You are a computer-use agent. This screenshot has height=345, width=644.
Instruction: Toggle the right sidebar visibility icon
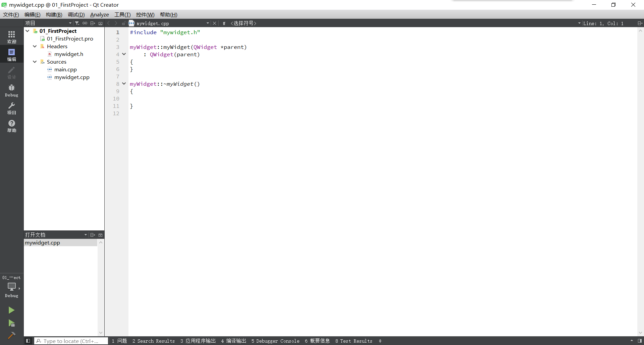(639, 341)
